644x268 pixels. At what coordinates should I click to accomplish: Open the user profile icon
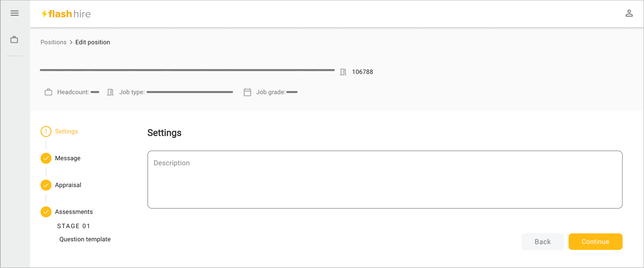coord(629,13)
